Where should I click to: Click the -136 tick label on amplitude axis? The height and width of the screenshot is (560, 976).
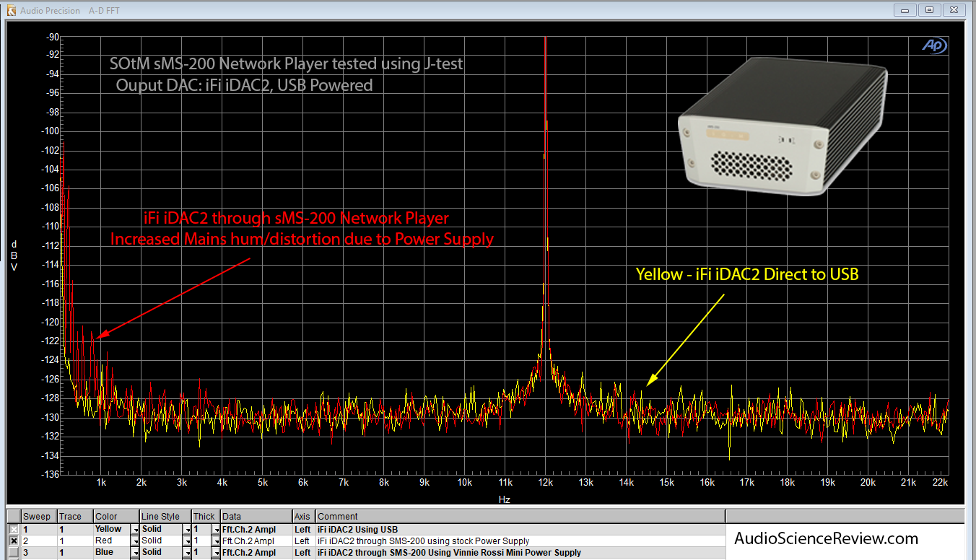pyautogui.click(x=49, y=474)
